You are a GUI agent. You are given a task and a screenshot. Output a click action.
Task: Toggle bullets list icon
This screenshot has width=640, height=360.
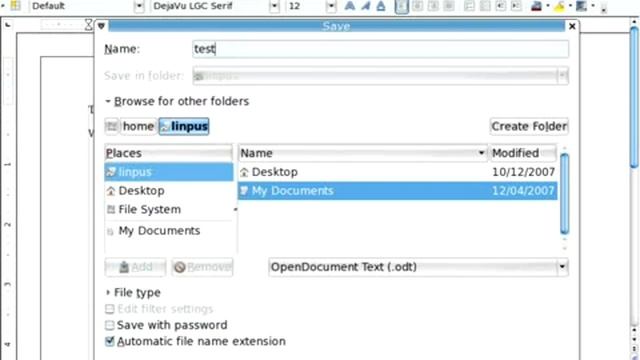point(485,6)
